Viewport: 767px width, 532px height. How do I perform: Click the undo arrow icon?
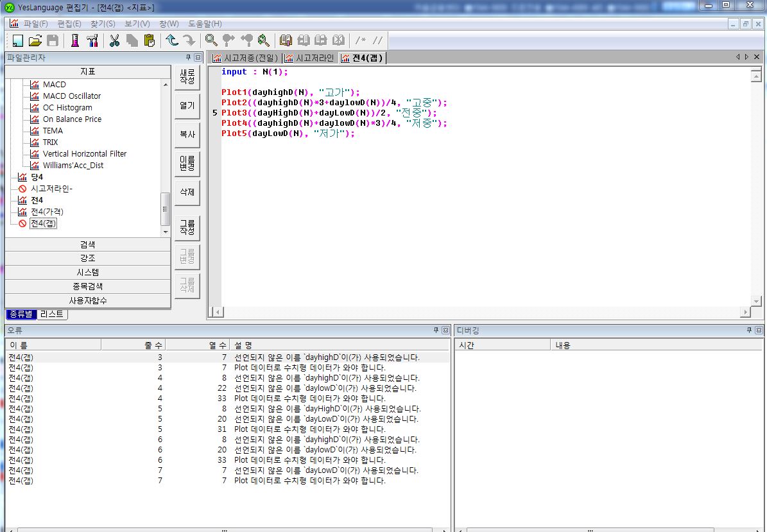coord(172,40)
